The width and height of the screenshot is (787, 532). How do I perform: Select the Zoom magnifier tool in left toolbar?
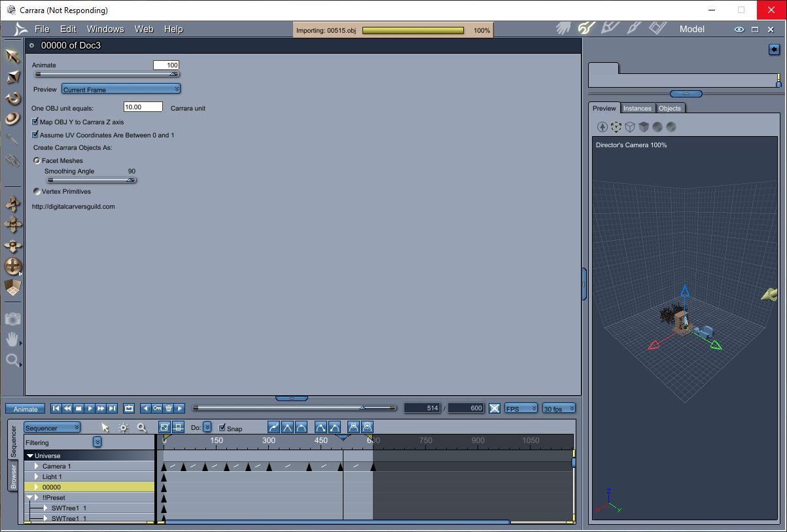point(12,360)
